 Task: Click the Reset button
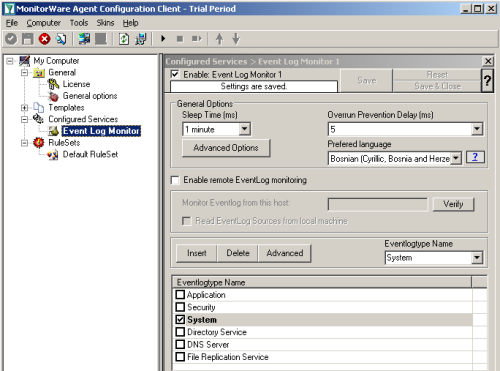[437, 75]
